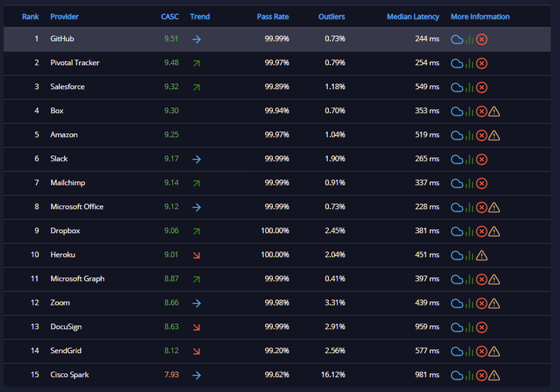The width and height of the screenshot is (560, 392).
Task: Click warning triangle for Microsoft Office
Action: point(494,207)
